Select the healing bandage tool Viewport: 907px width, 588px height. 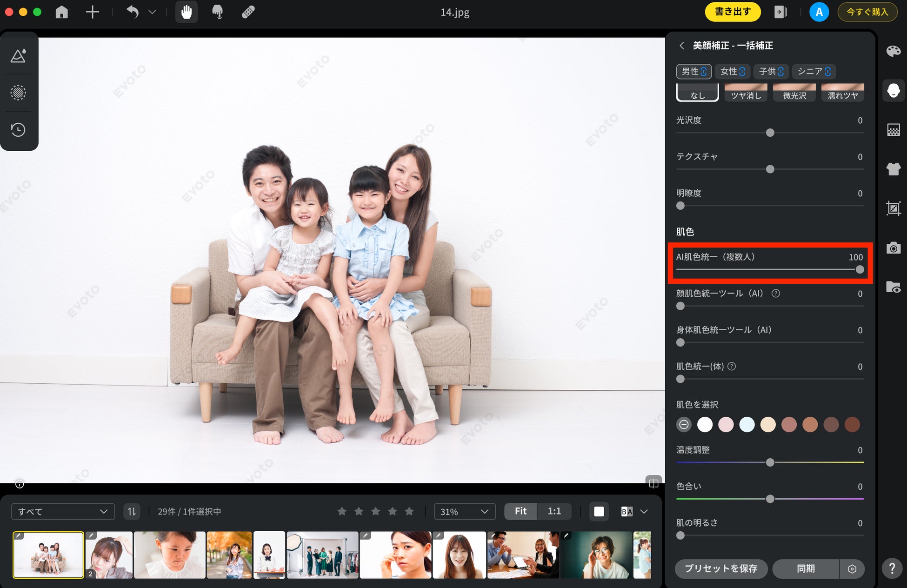coord(248,12)
